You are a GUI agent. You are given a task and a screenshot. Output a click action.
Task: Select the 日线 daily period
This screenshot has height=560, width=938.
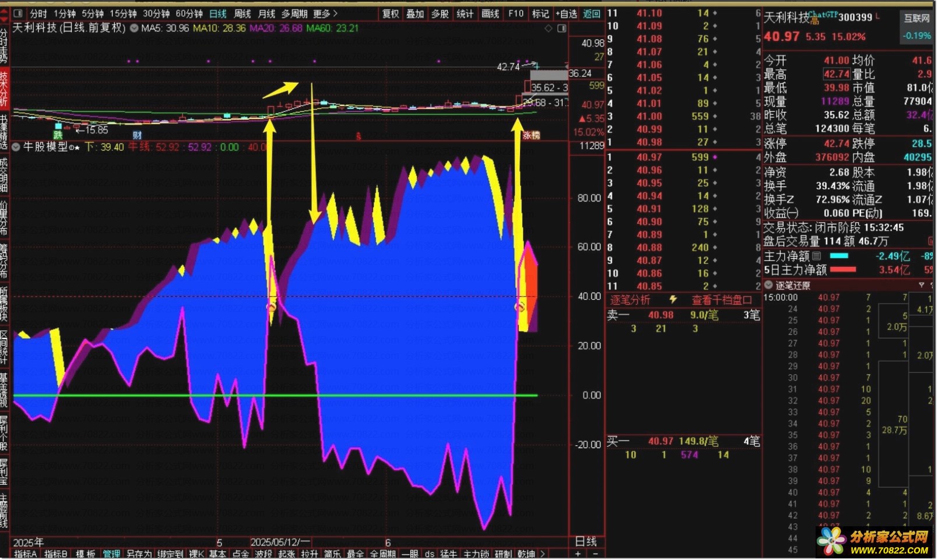[x=217, y=13]
